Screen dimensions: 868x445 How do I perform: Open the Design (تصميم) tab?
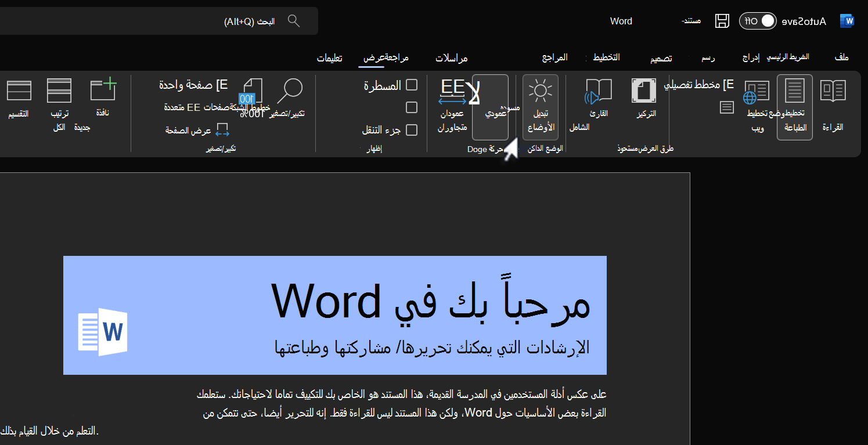[x=661, y=58]
